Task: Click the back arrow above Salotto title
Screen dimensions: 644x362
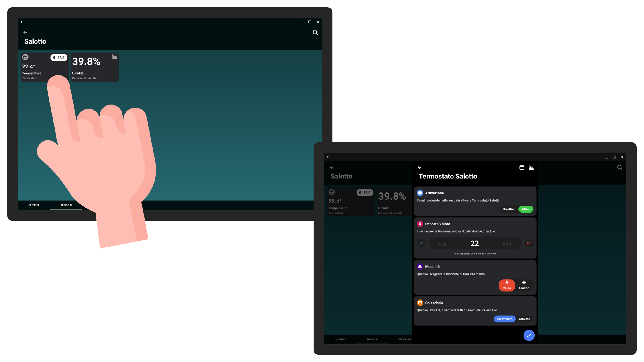Action: click(x=25, y=32)
